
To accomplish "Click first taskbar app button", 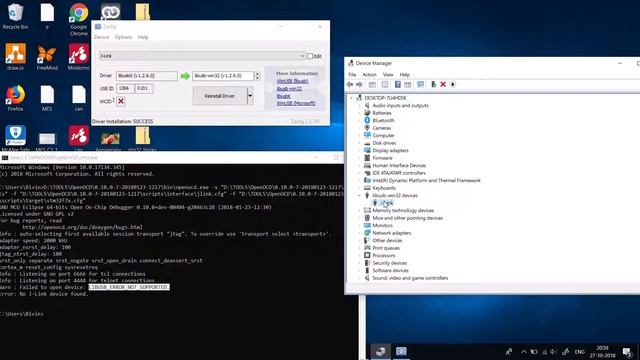I will (380, 351).
